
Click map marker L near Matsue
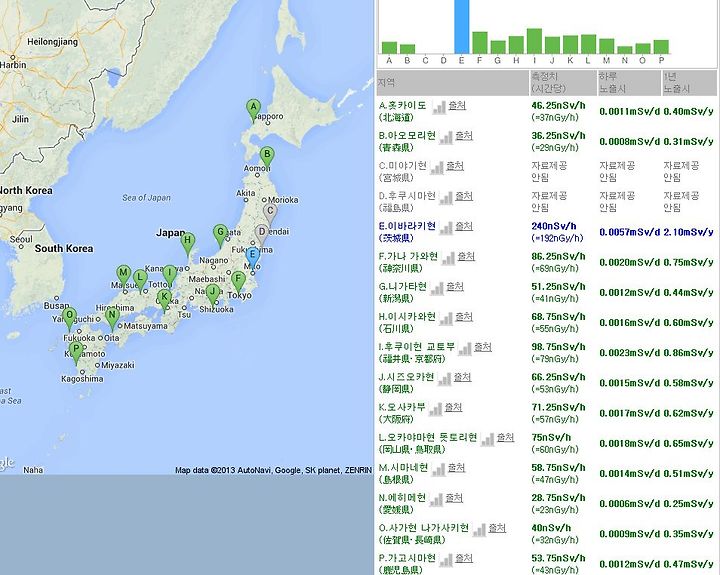pos(140,281)
